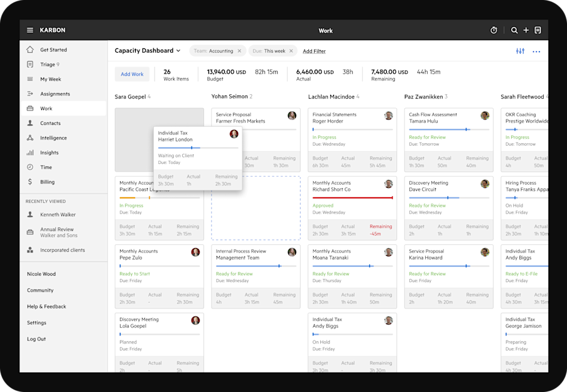Open the Service Proposal Karina Howard card
This screenshot has height=392, width=567.
[449, 276]
